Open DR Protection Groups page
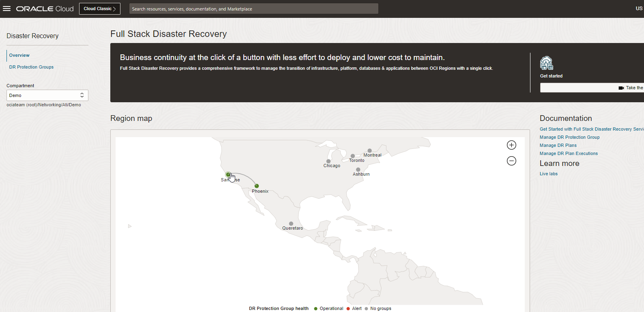Viewport: 644px width, 312px height. tap(31, 67)
